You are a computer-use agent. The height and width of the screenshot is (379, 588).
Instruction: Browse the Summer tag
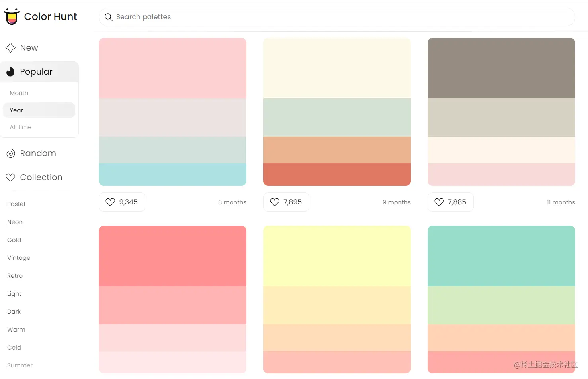click(20, 365)
